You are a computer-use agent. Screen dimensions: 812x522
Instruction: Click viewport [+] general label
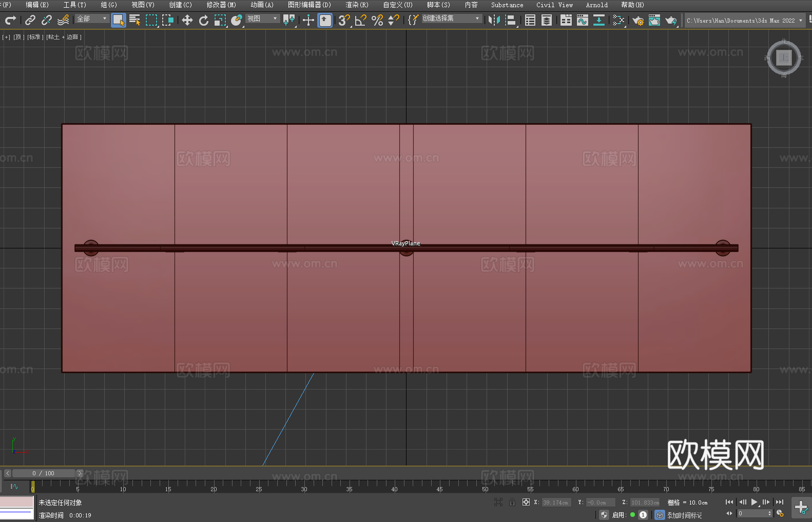pos(6,37)
